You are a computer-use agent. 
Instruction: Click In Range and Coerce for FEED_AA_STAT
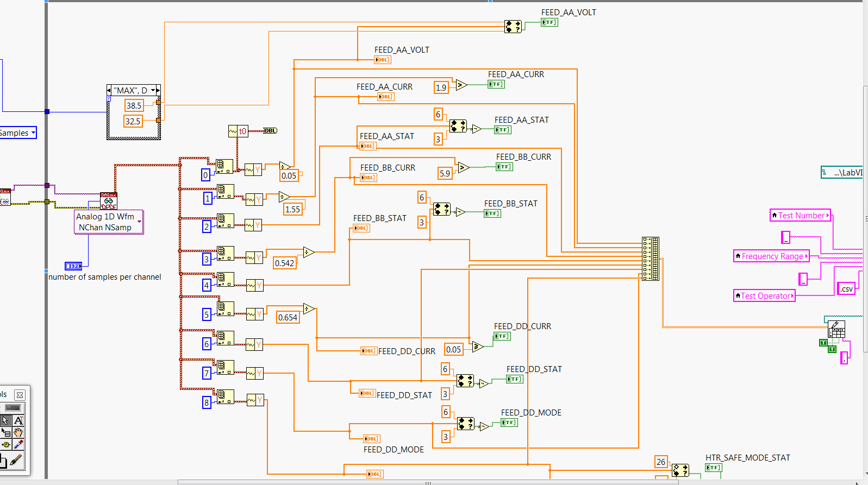point(458,126)
